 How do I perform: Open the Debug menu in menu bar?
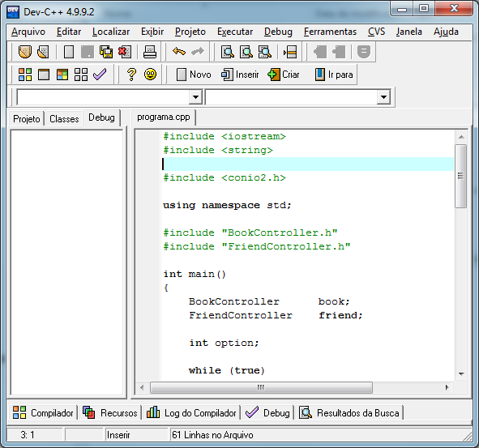click(x=278, y=32)
